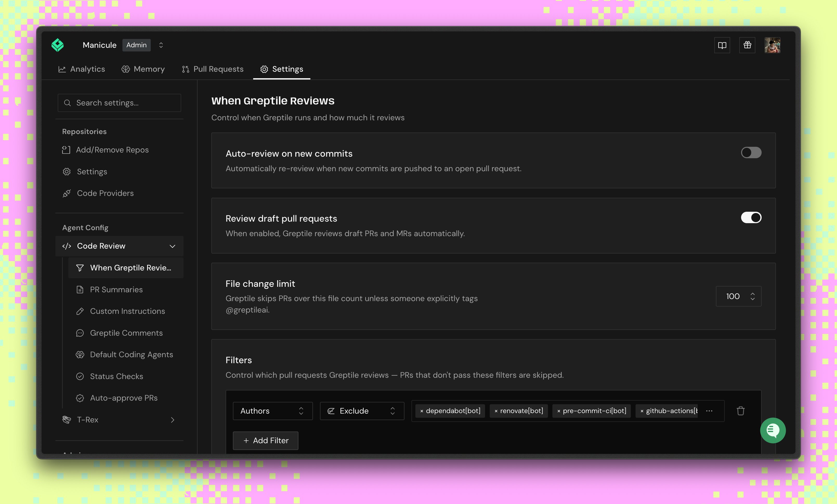Viewport: 837px width, 504px height.
Task: Switch to the Memory tab
Action: pos(143,69)
